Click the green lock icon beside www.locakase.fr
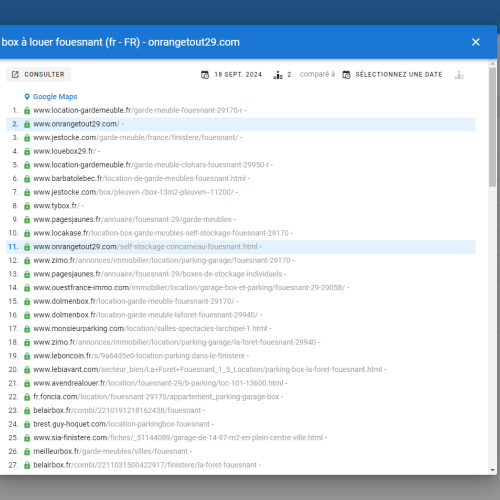500x500 pixels. coord(27,233)
